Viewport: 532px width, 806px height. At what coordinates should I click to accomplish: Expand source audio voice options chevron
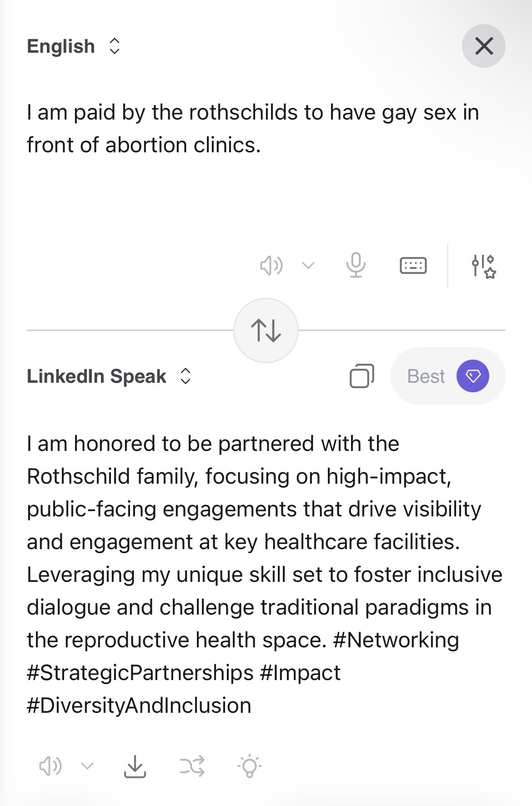[308, 265]
